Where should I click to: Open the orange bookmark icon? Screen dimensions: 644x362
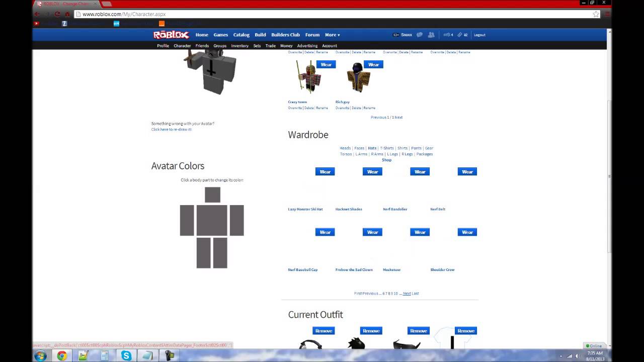pyautogui.click(x=162, y=23)
